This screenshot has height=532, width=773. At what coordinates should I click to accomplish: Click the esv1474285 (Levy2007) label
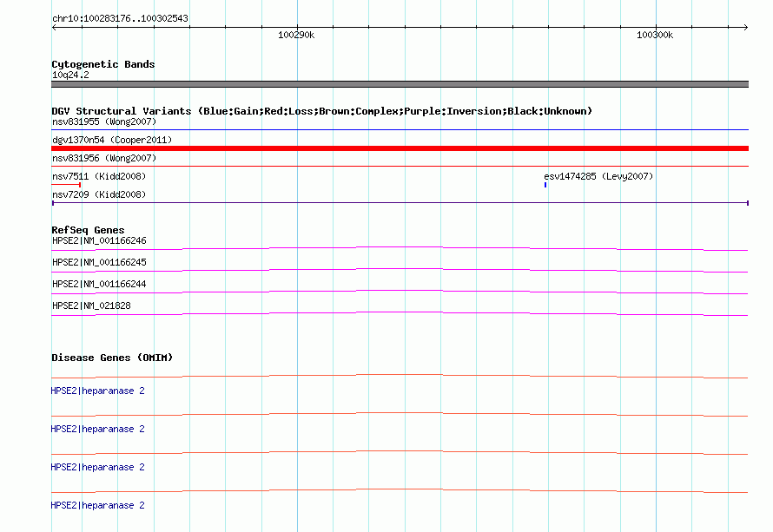click(598, 176)
